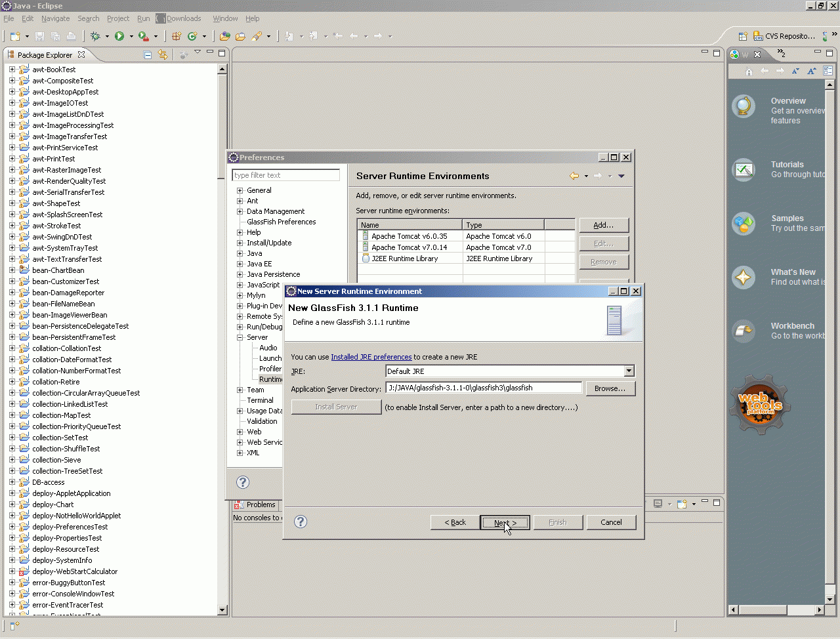The height and width of the screenshot is (639, 840).
Task: Select GlassFish Preferences in the tree
Action: pyautogui.click(x=282, y=222)
